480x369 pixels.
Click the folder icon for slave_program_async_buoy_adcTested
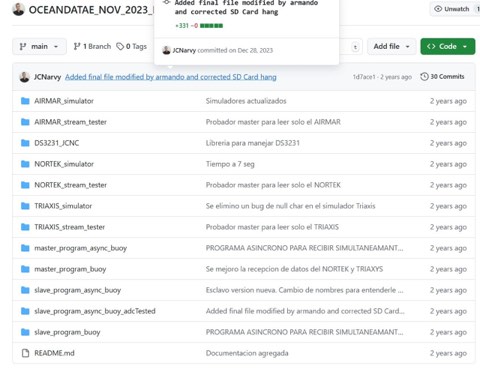[25, 311]
